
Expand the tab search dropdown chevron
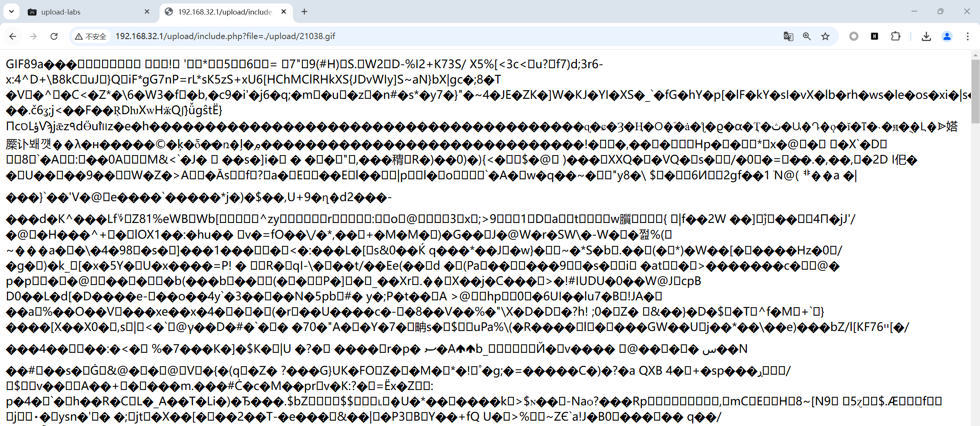coord(11,11)
